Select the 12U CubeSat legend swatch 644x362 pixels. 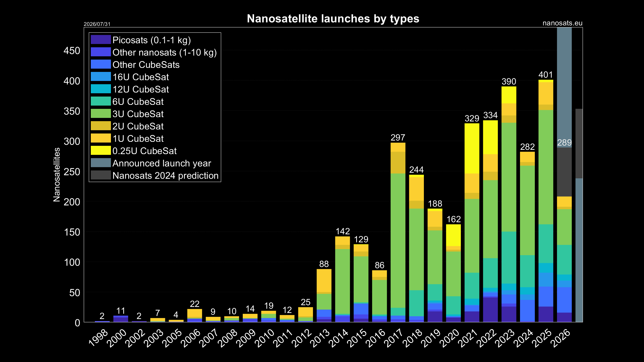point(101,89)
